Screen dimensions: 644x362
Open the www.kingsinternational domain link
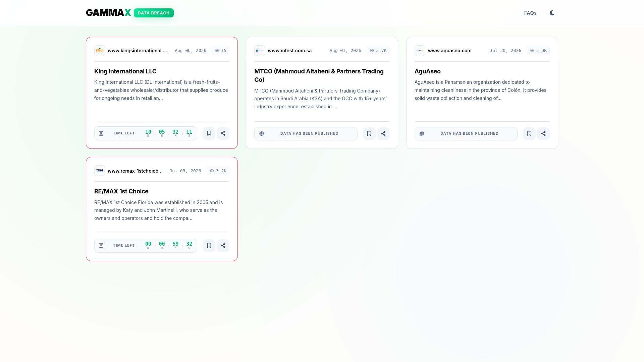(138, 51)
